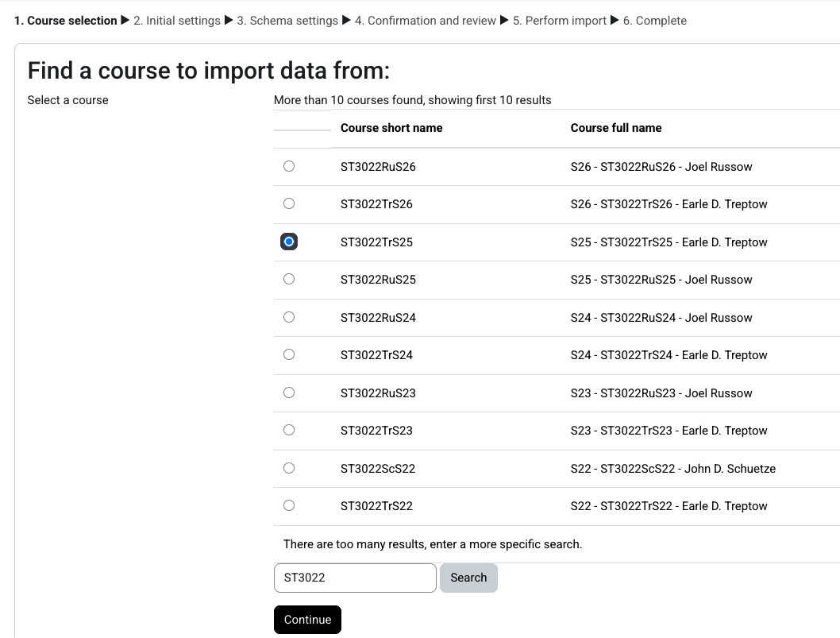The image size is (840, 638).
Task: Select the ST3022TrS26 course radio button
Action: click(289, 204)
